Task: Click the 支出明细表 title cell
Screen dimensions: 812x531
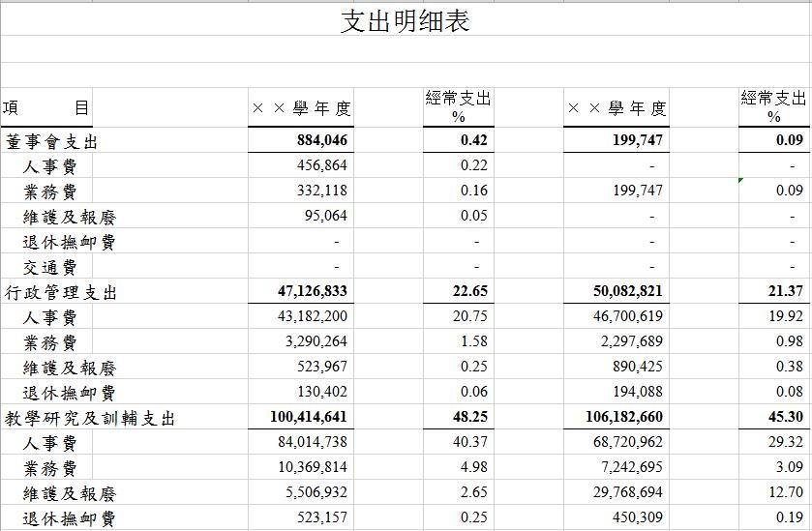Action: coord(406,21)
